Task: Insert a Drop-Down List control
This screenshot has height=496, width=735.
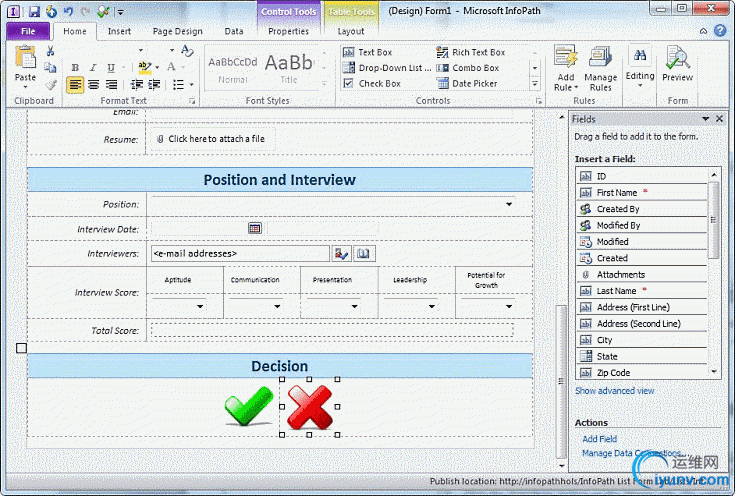Action: point(387,68)
